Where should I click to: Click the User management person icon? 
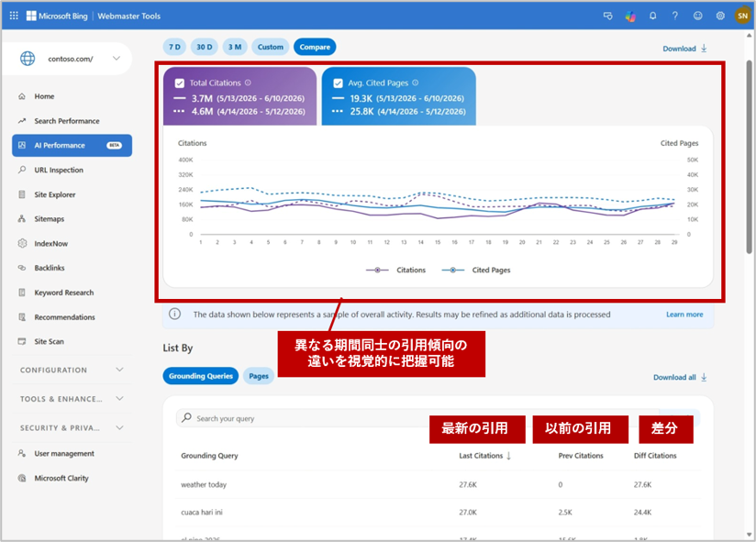(22, 453)
